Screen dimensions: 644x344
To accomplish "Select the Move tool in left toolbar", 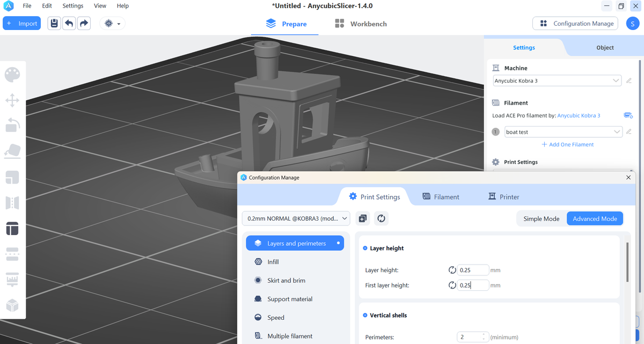I will pyautogui.click(x=12, y=100).
